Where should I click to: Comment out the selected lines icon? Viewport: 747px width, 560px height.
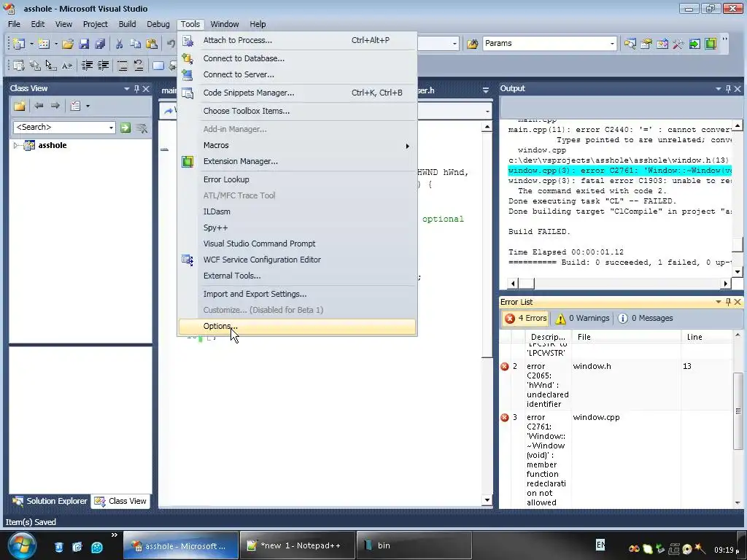pos(123,65)
